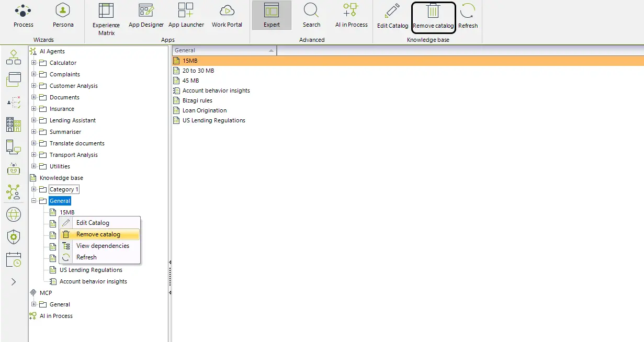
Task: Select US Lending Regulations in the tree
Action: tap(91, 270)
